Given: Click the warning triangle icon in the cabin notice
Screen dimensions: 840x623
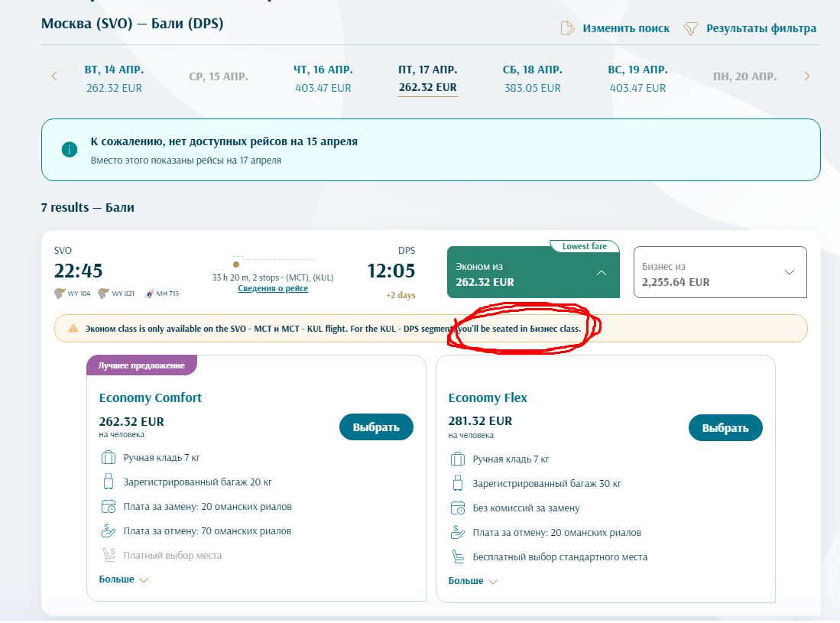Looking at the screenshot, I should [x=73, y=329].
